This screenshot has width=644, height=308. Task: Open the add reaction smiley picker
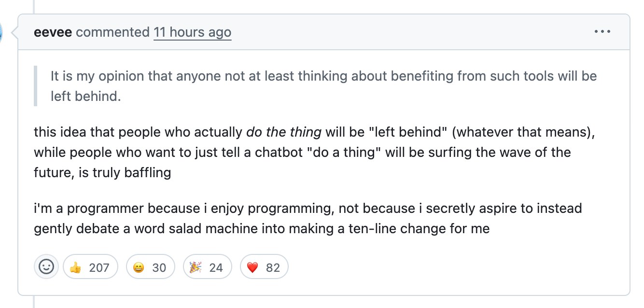point(46,266)
